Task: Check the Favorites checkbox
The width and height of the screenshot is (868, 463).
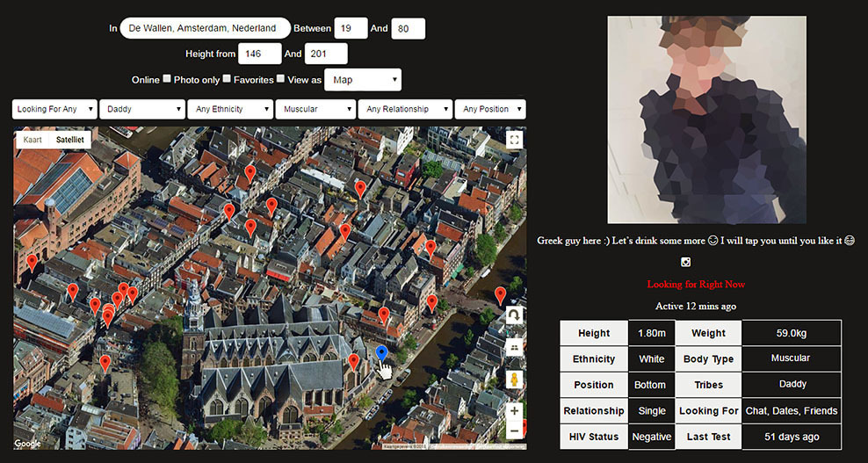Action: tap(280, 79)
